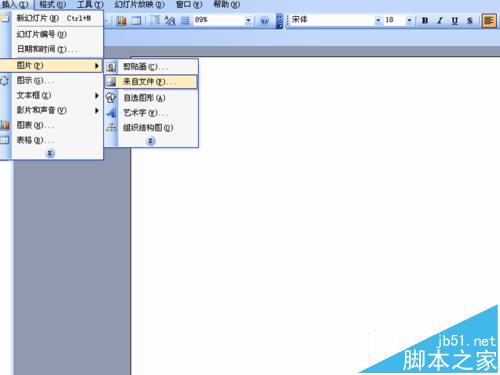Choose 表格(B)... with table icon
The height and width of the screenshot is (375, 500).
[x=52, y=140]
